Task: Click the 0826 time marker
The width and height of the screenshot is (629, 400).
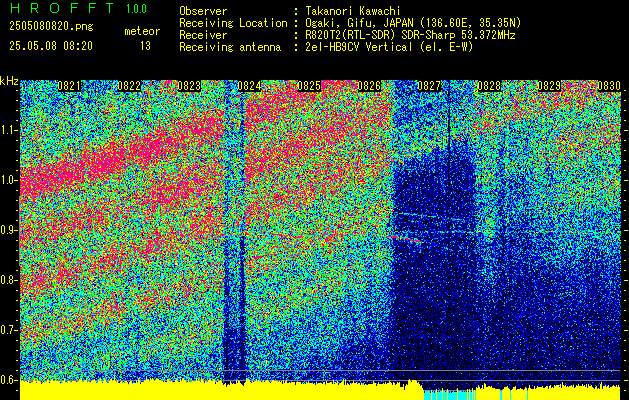Action: pos(369,86)
